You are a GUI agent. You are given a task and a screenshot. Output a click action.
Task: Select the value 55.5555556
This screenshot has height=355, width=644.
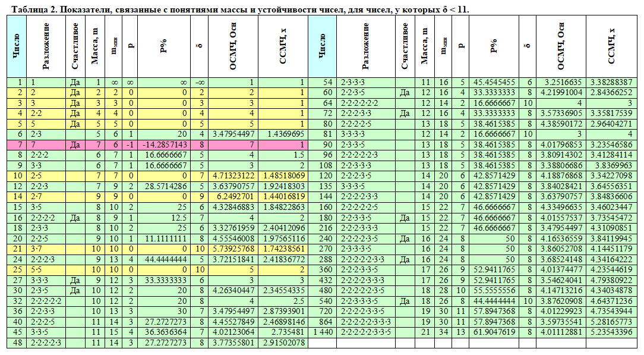click(x=494, y=291)
